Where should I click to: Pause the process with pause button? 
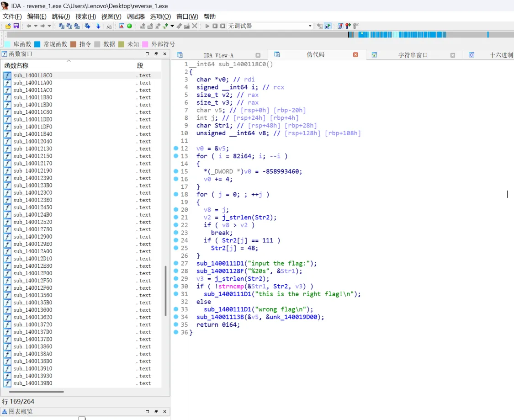click(x=215, y=26)
